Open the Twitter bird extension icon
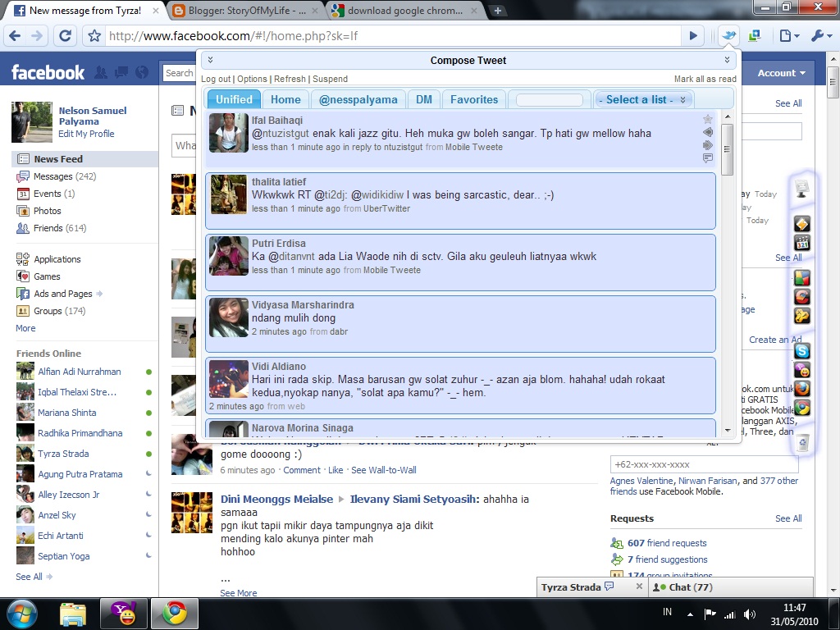This screenshot has height=630, width=840. click(x=729, y=36)
